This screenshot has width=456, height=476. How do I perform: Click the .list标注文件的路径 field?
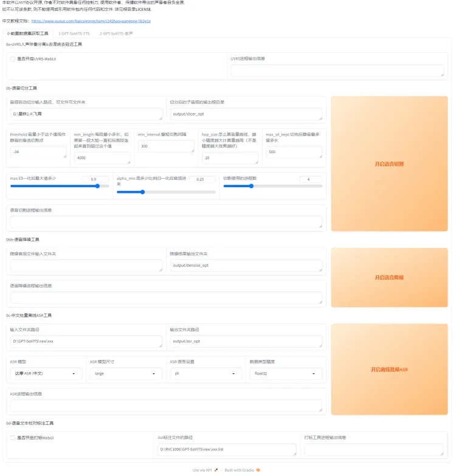[x=227, y=450]
